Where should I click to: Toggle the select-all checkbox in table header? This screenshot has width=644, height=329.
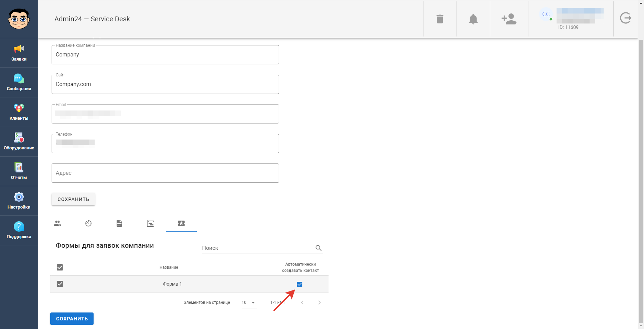[60, 267]
